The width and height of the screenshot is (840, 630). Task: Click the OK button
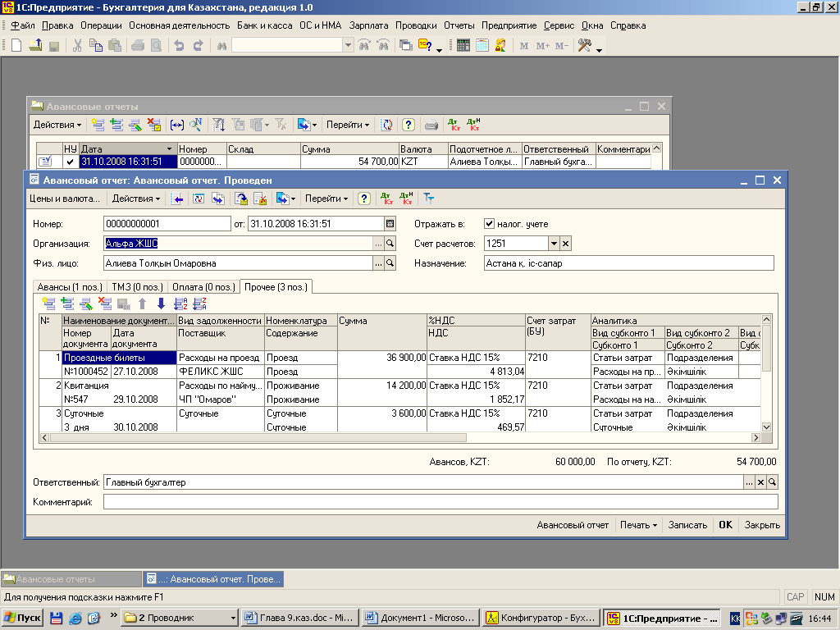[x=725, y=525]
